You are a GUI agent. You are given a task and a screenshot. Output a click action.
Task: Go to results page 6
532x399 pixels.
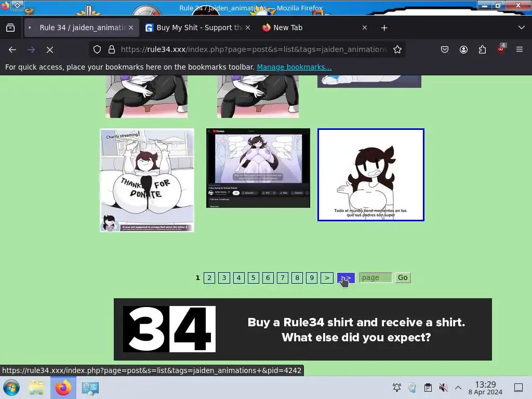pyautogui.click(x=268, y=278)
